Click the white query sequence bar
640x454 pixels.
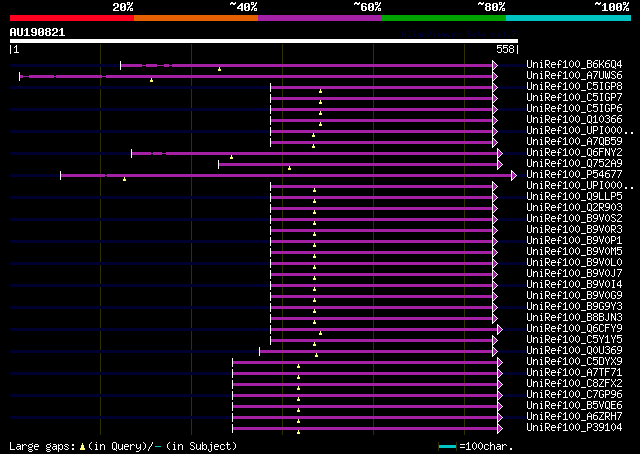click(264, 41)
